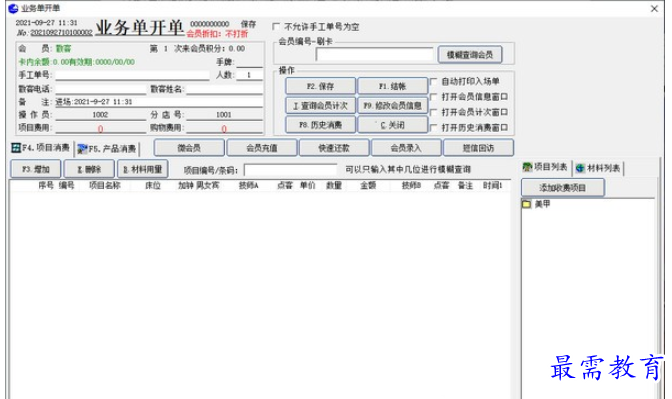Click the 操作员 field showing 1002
The width and height of the screenshot is (672, 399).
[101, 114]
